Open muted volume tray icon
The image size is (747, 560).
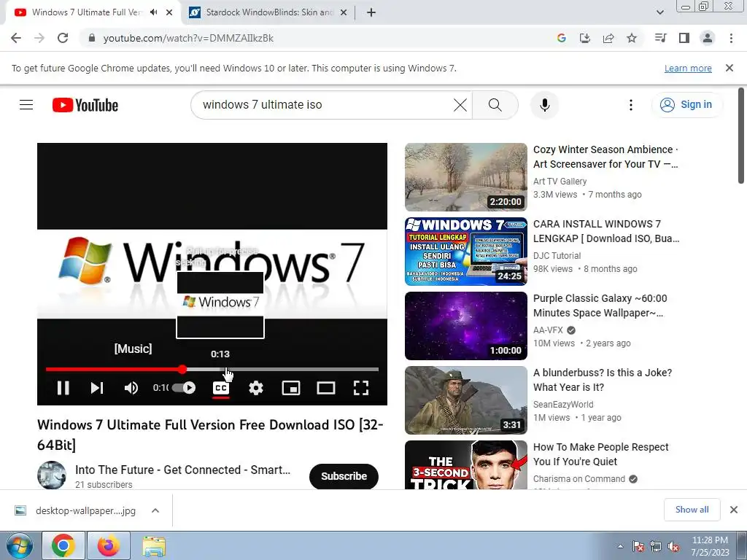coord(673,547)
